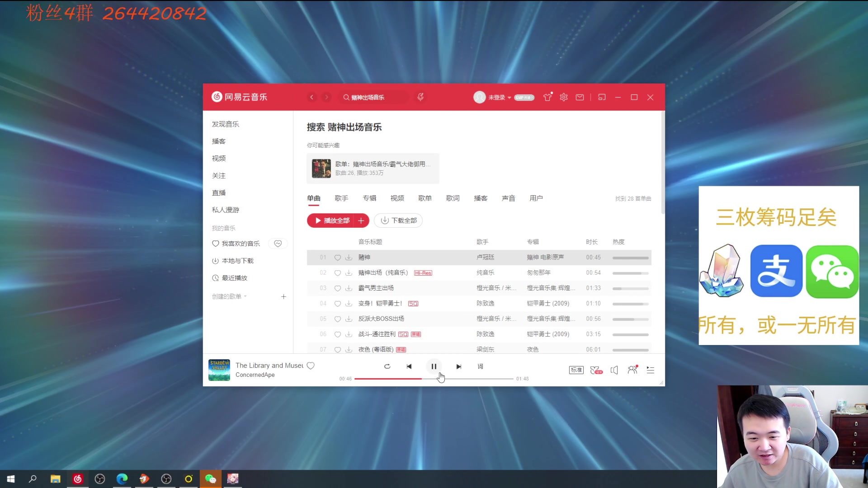
Task: Open Windows Start menu
Action: pyautogui.click(x=11, y=479)
